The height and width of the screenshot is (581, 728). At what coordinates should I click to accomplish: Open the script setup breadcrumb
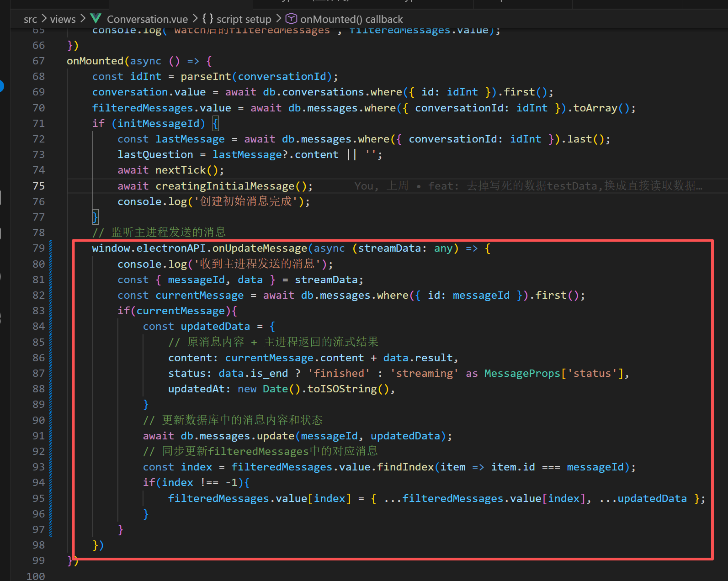[244, 19]
